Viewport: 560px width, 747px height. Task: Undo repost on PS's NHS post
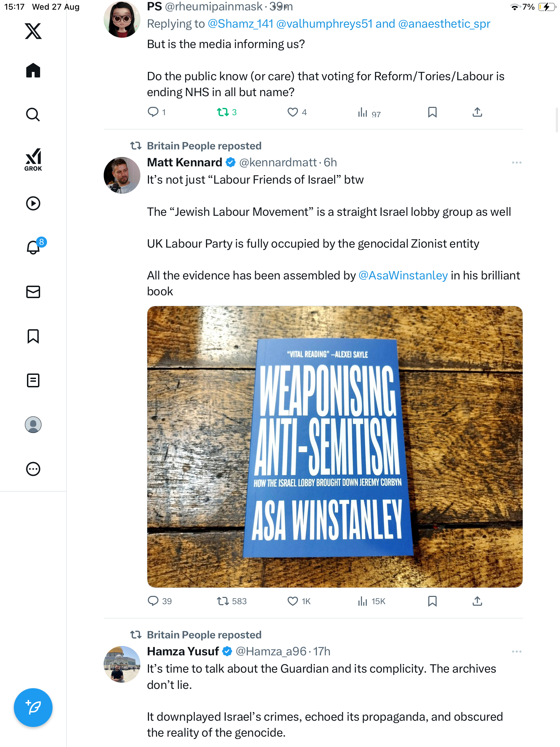click(223, 112)
